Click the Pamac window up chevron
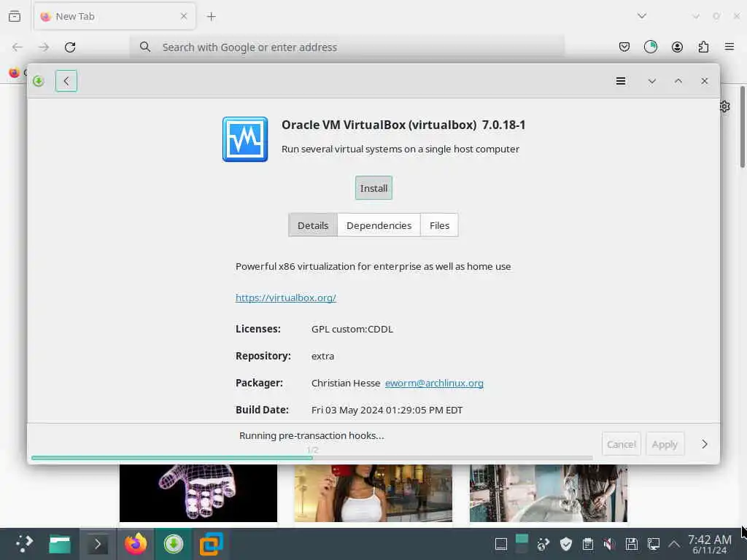The image size is (747, 560). 678,81
